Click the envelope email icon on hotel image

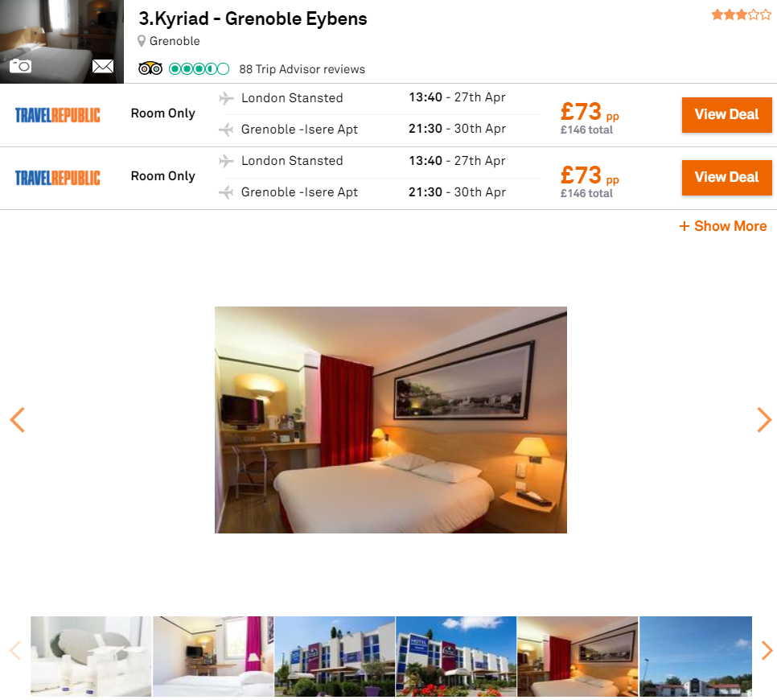103,66
